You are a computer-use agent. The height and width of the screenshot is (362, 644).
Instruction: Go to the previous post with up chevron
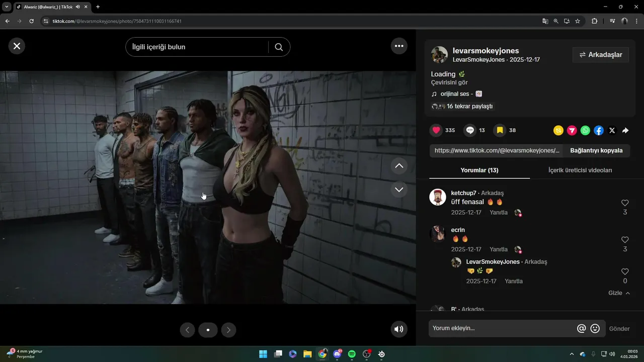[x=399, y=165]
